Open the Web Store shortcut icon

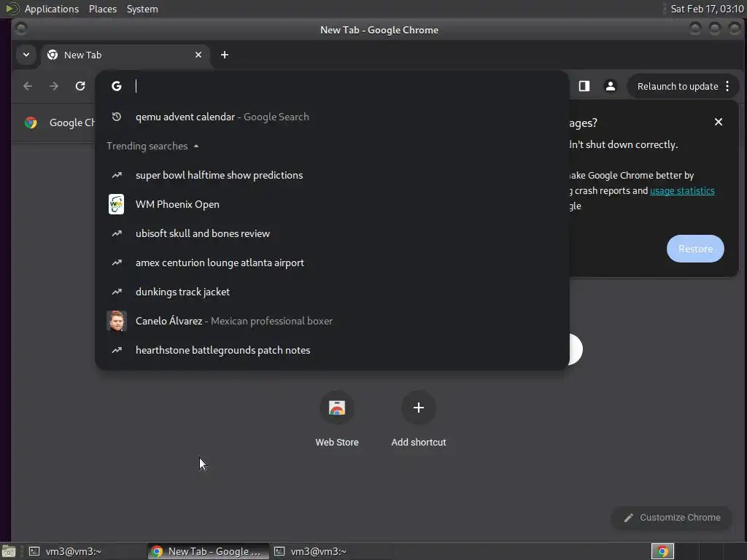pyautogui.click(x=337, y=408)
